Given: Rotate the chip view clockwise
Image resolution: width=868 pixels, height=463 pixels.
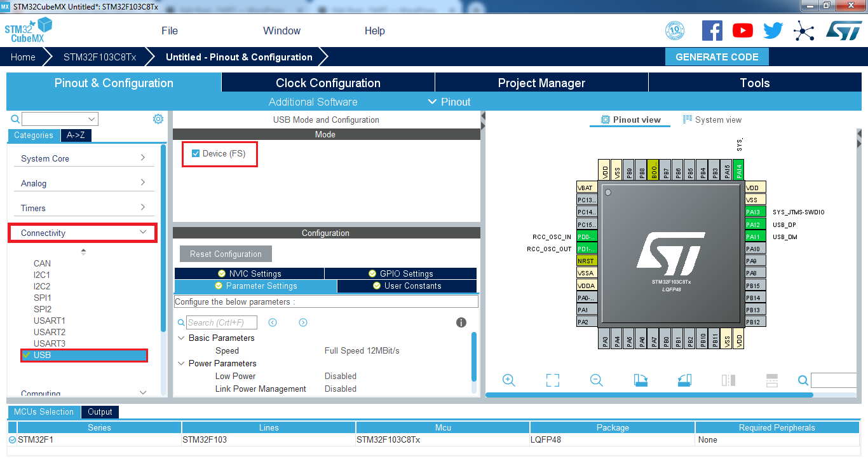Looking at the screenshot, I should pyautogui.click(x=641, y=380).
